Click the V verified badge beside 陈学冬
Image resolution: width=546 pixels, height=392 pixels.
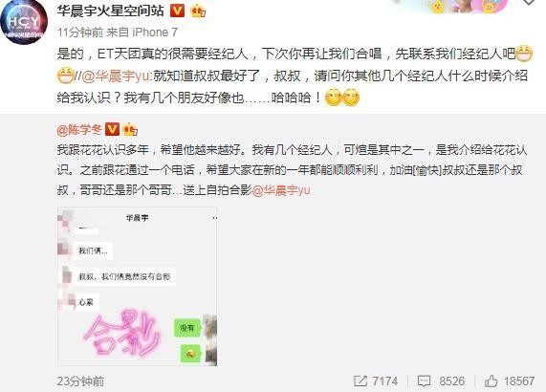click(x=112, y=129)
